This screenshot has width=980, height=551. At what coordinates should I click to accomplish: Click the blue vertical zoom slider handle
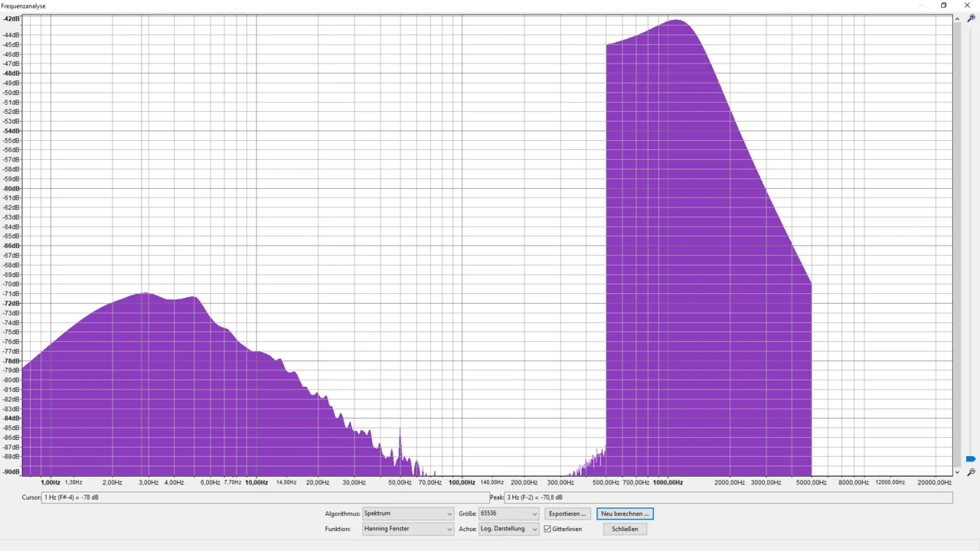coord(971,459)
